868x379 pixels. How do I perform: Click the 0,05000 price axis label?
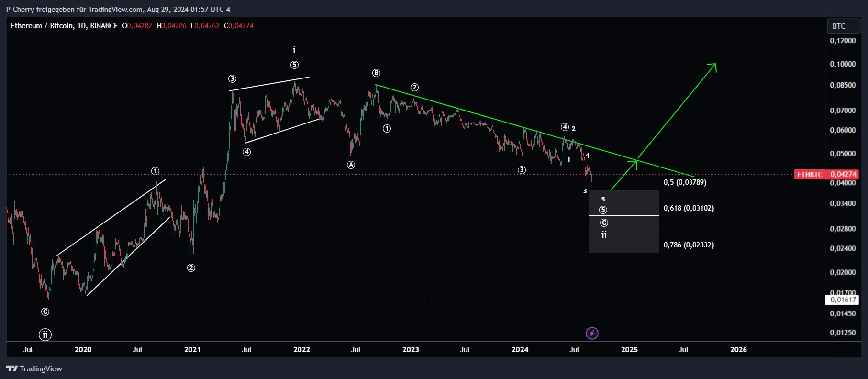pos(843,154)
